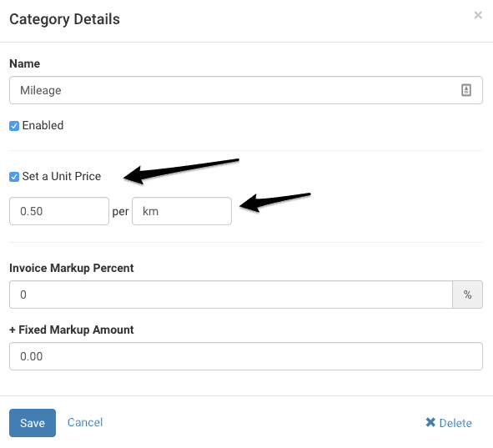Click the unit field showing km
This screenshot has height=448, width=493.
182,211
